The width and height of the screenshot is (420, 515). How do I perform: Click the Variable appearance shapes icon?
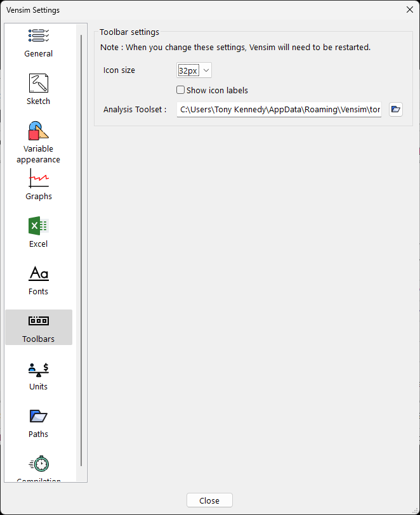click(x=39, y=131)
